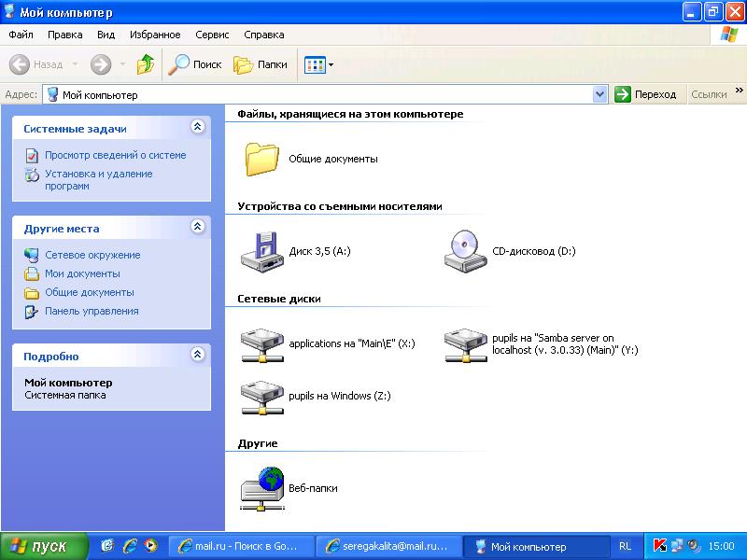747x560 pixels.
Task: Click the Переход go button
Action: 646,94
